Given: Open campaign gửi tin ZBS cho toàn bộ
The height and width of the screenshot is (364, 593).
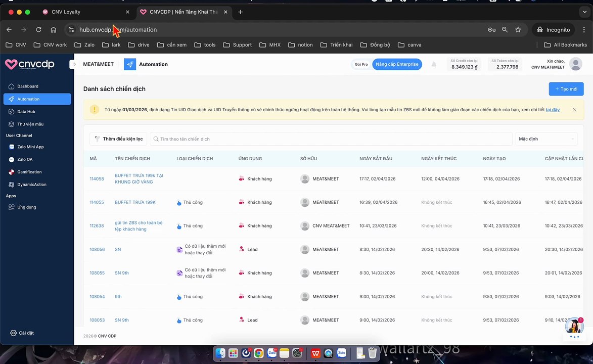Looking at the screenshot, I should [139, 226].
